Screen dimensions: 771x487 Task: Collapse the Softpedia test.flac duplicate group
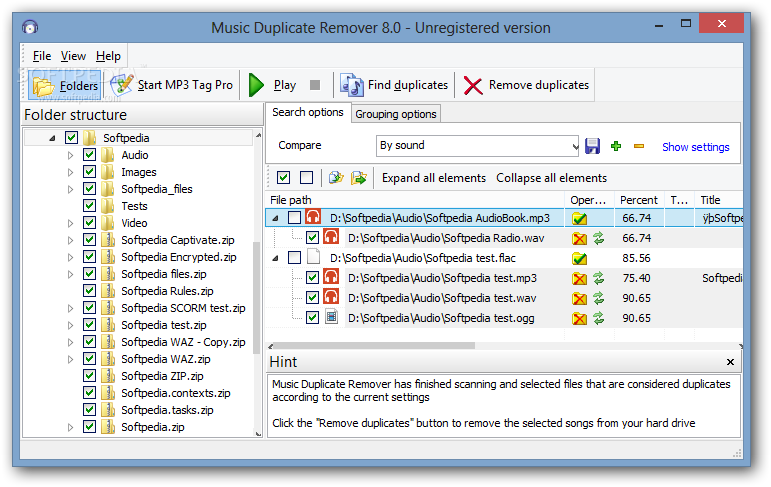tap(275, 258)
